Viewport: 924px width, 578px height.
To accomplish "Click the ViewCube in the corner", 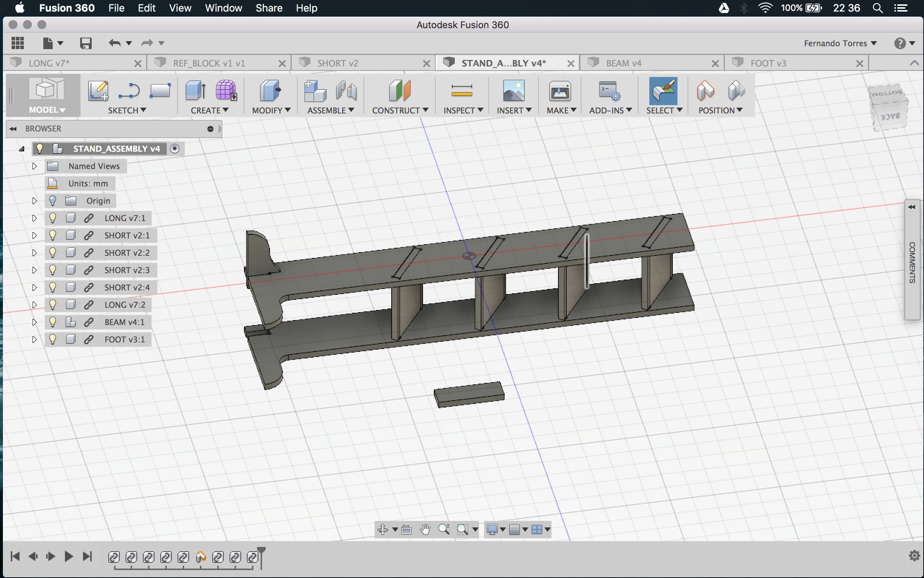I will (889, 107).
